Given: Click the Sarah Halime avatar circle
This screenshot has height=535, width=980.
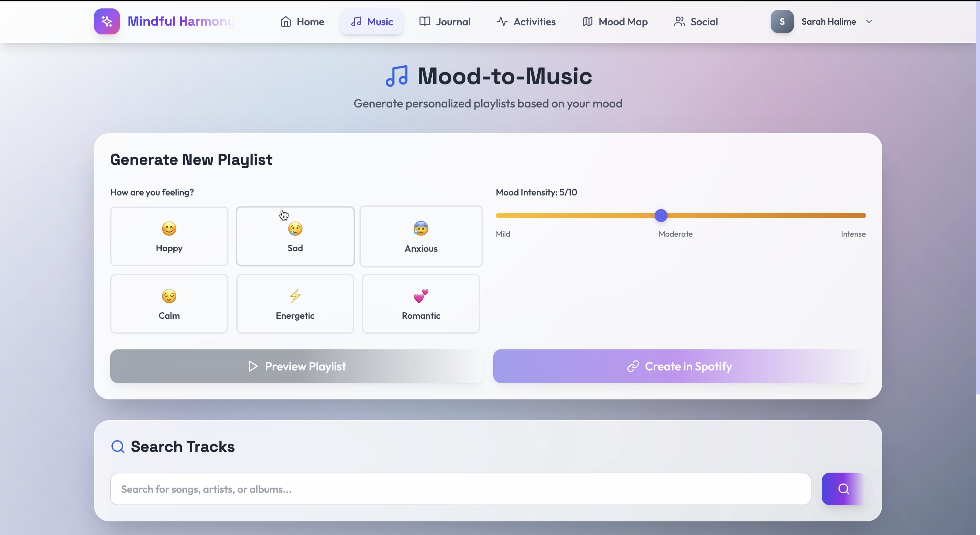Looking at the screenshot, I should [x=782, y=22].
